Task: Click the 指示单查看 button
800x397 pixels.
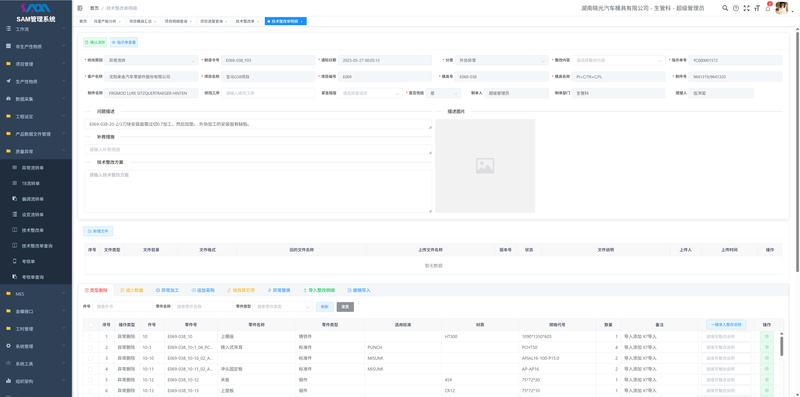Action: click(123, 42)
